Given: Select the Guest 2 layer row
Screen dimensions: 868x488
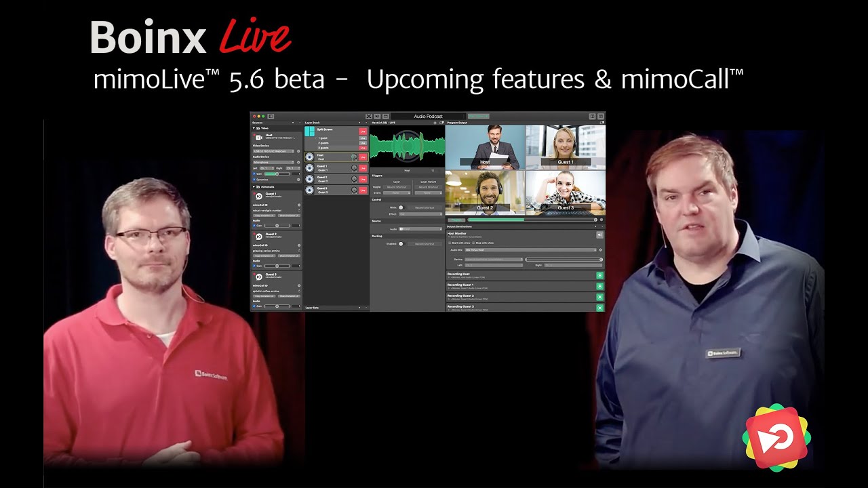Looking at the screenshot, I should pos(336,179).
